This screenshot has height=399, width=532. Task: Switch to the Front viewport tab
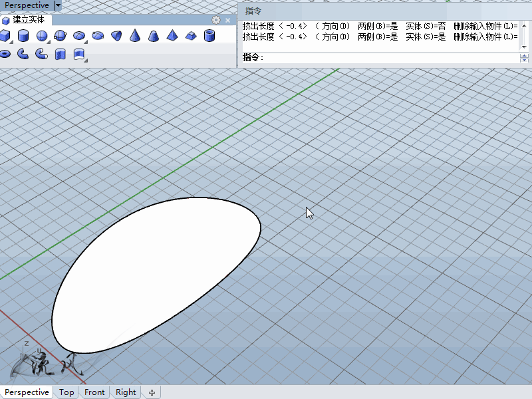[94, 392]
